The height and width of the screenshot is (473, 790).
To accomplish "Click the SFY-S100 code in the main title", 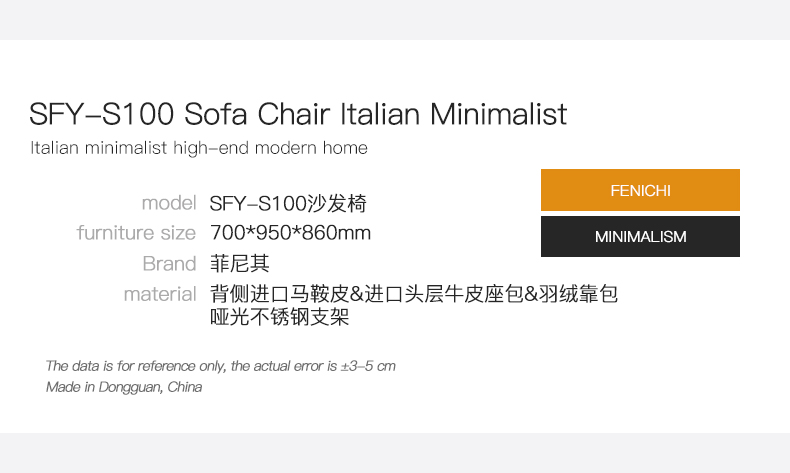I will click(101, 114).
